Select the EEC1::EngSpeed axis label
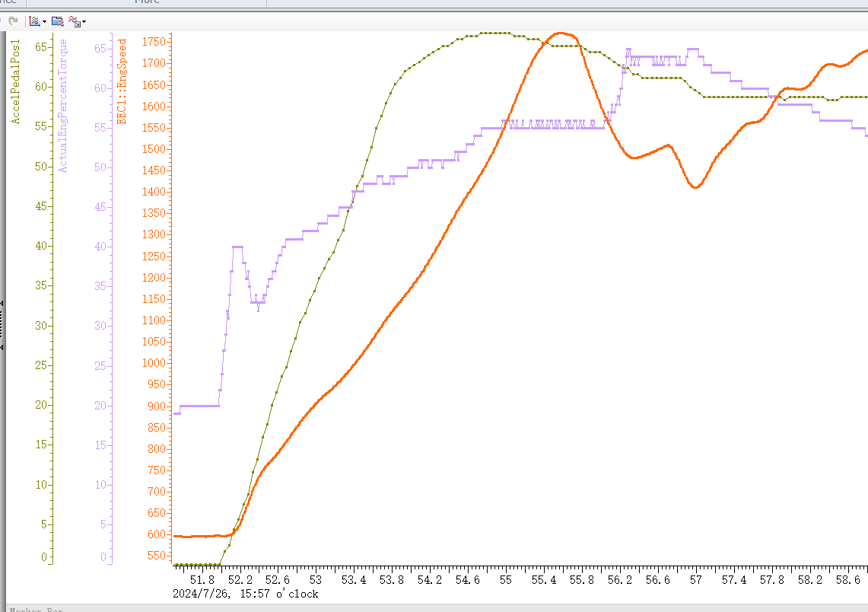Image resolution: width=868 pixels, height=612 pixels. coord(122,81)
